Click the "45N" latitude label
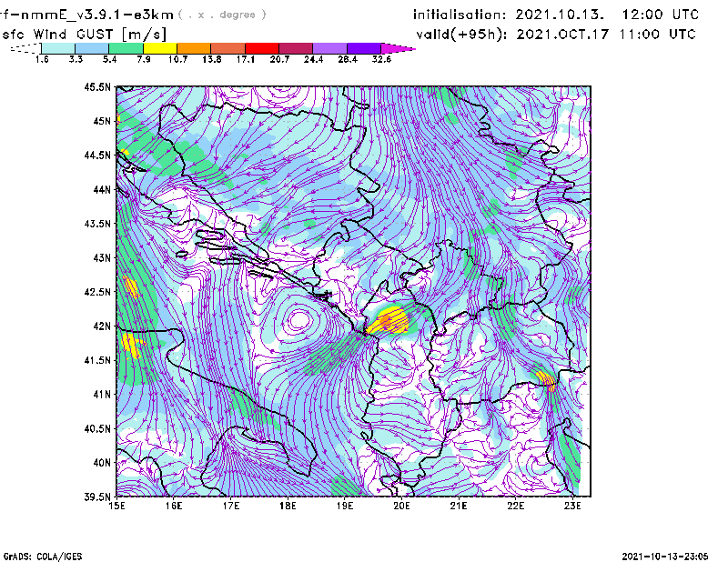 point(102,121)
